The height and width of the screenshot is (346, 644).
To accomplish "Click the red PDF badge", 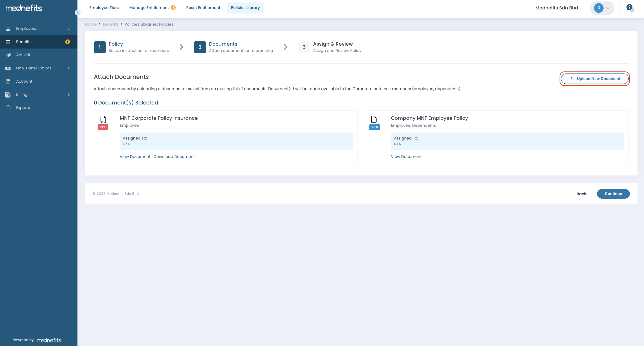I will (103, 127).
